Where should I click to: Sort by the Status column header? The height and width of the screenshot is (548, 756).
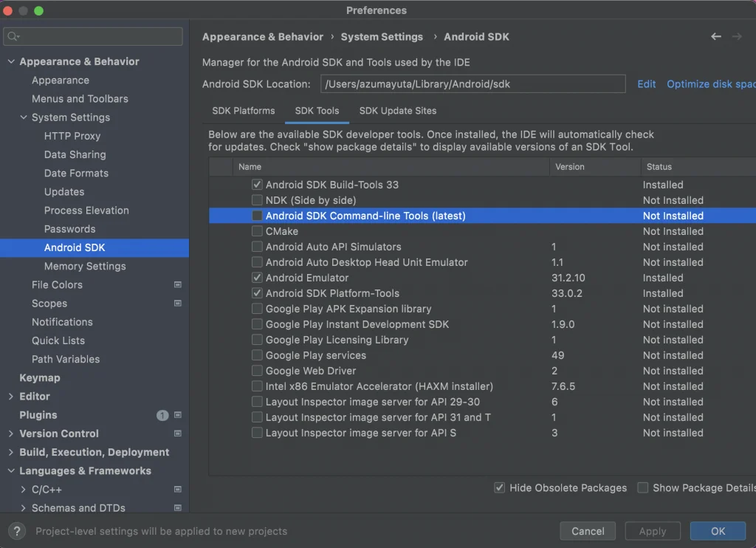tap(698, 166)
